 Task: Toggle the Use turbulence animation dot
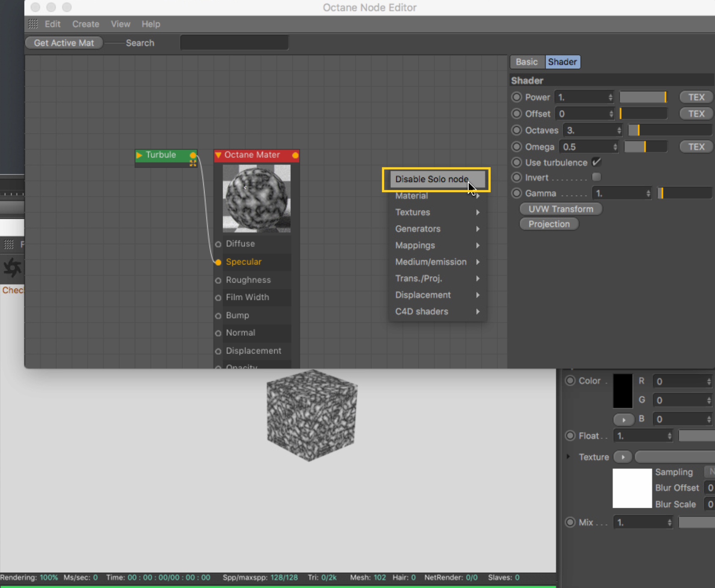[516, 163]
